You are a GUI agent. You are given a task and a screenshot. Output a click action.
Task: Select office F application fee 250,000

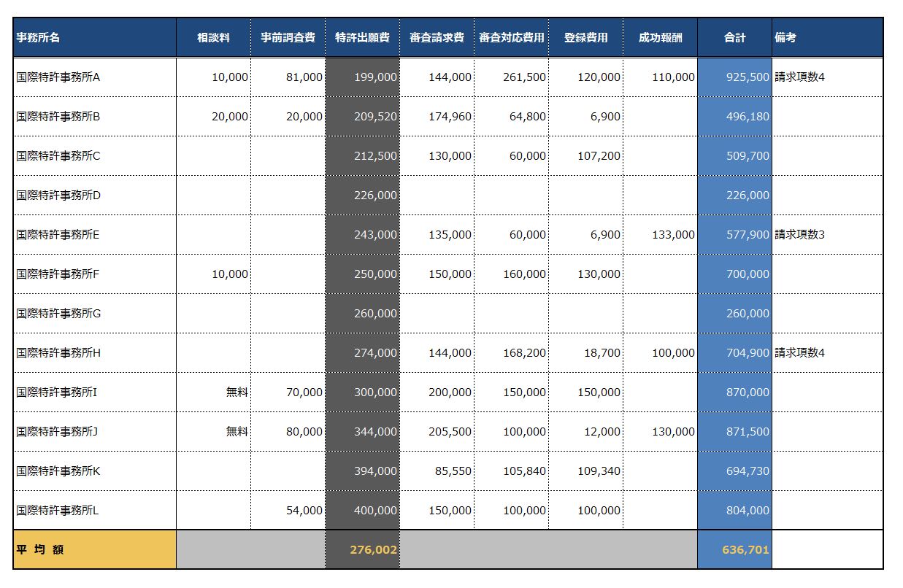pos(362,274)
